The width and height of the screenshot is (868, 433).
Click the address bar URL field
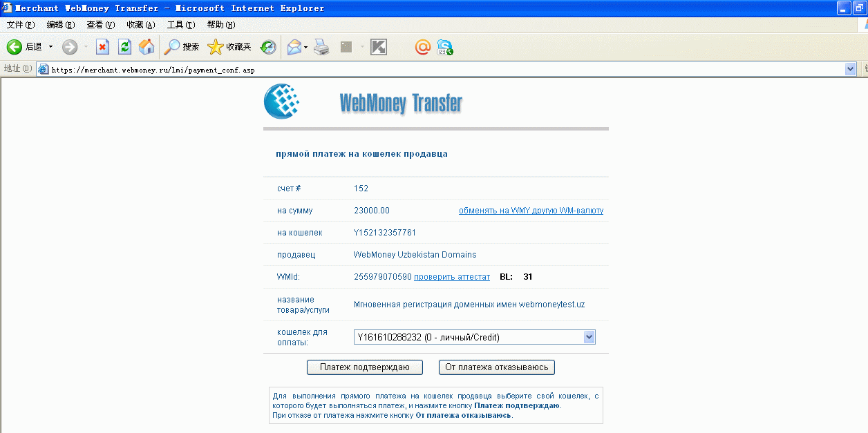click(446, 69)
